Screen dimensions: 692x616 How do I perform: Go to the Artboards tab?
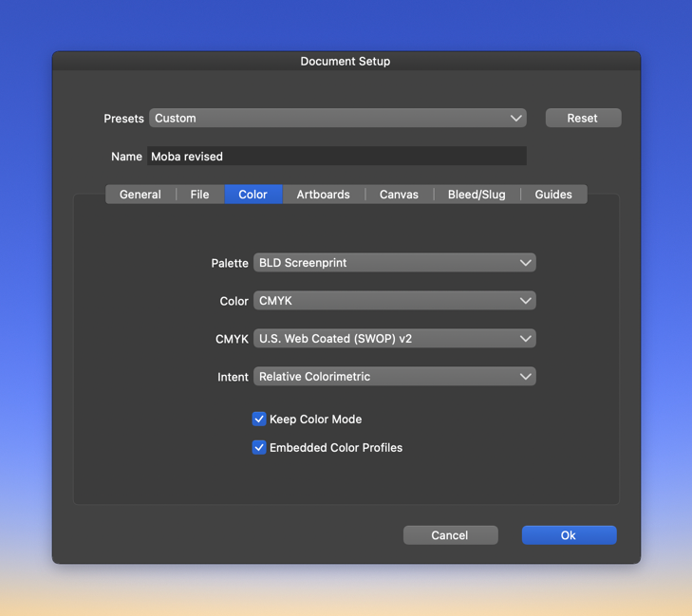(323, 195)
